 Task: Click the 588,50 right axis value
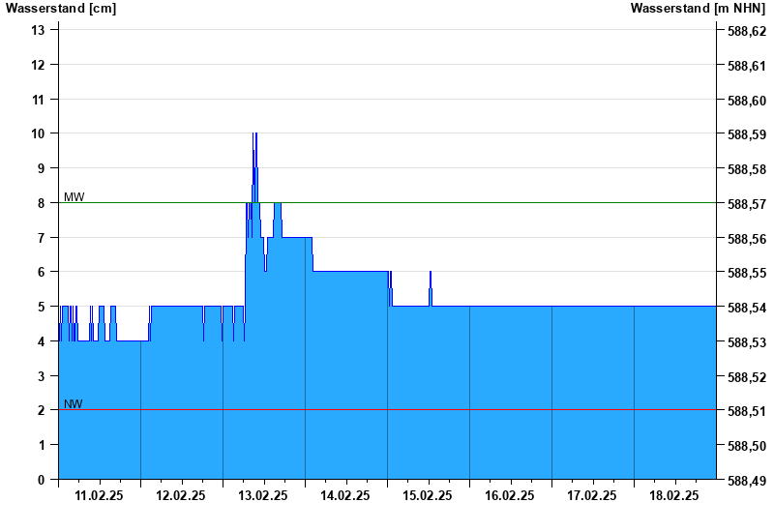pyautogui.click(x=747, y=446)
